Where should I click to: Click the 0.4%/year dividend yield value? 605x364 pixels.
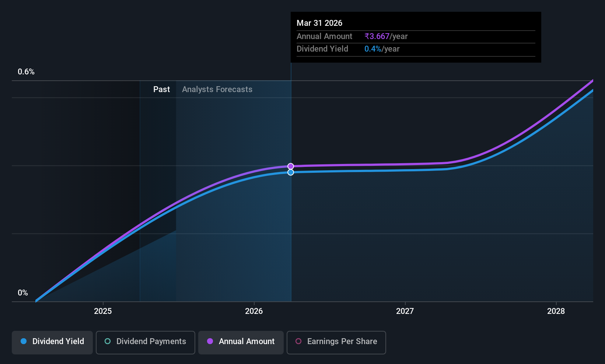pos(382,49)
